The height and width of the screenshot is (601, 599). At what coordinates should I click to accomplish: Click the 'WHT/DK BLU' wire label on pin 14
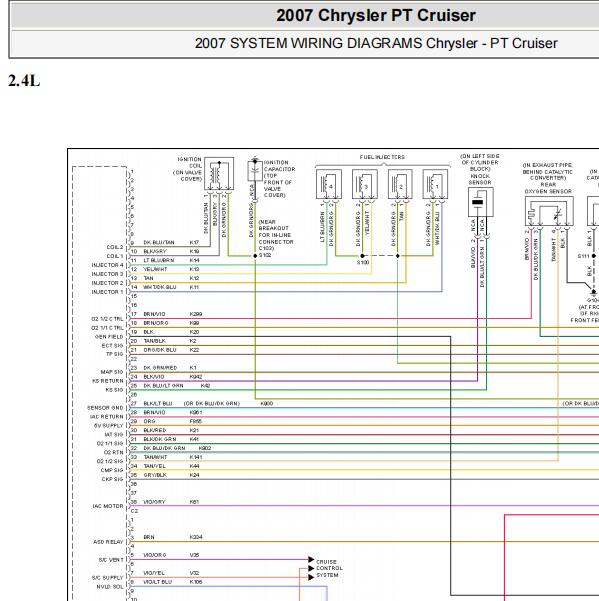[160, 287]
